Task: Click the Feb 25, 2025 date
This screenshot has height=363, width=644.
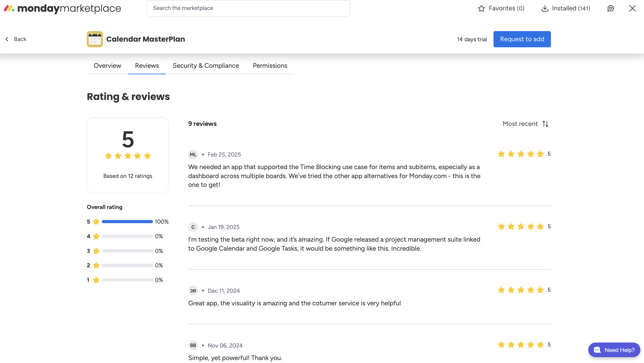Action: (x=224, y=155)
